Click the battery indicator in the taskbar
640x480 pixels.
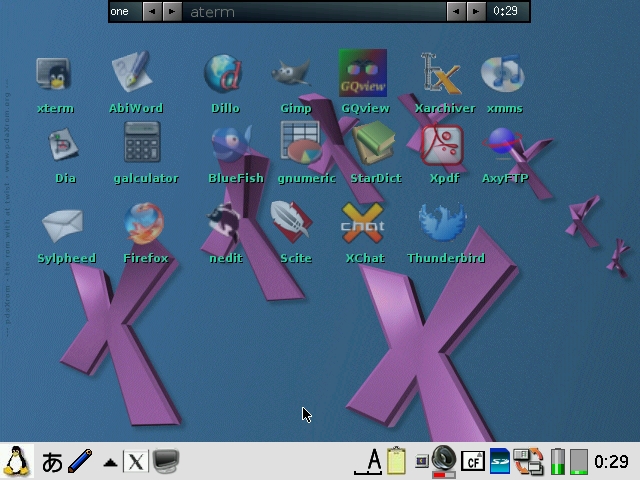[x=558, y=461]
